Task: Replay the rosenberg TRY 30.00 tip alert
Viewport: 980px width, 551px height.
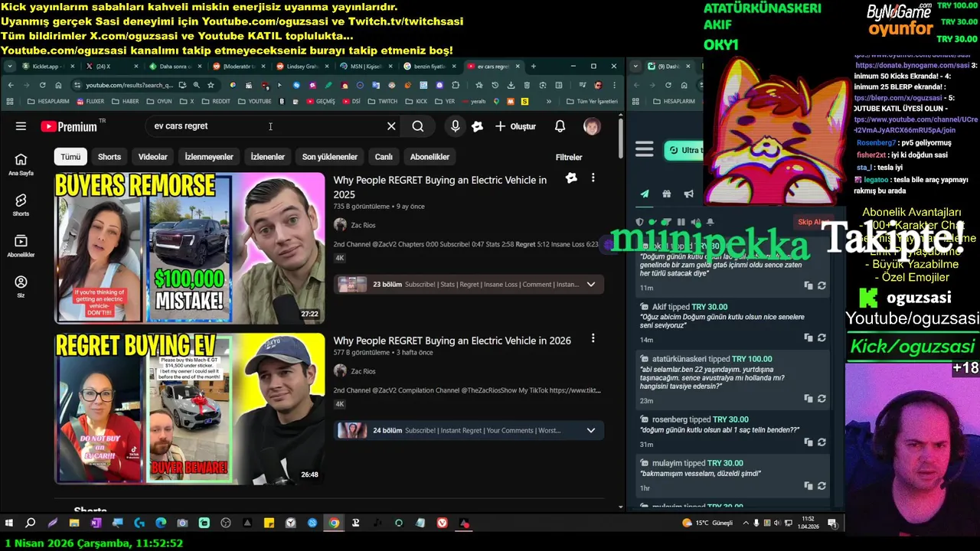Action: [822, 442]
